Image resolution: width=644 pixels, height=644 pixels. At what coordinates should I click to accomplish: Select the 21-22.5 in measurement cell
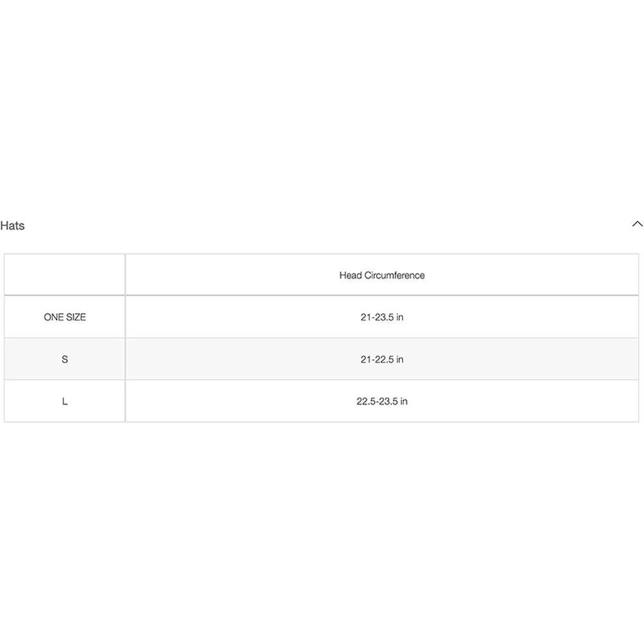[382, 359]
